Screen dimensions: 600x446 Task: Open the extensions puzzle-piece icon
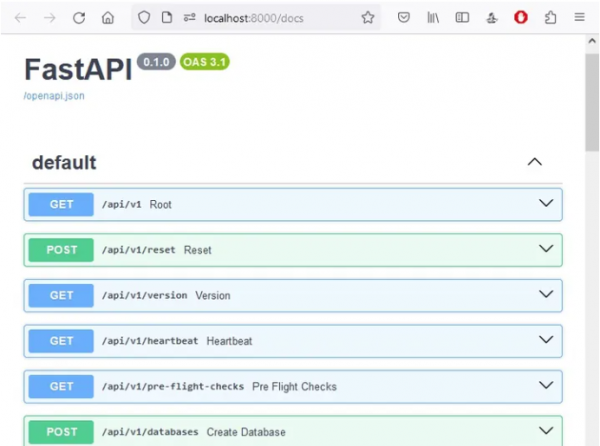point(550,18)
